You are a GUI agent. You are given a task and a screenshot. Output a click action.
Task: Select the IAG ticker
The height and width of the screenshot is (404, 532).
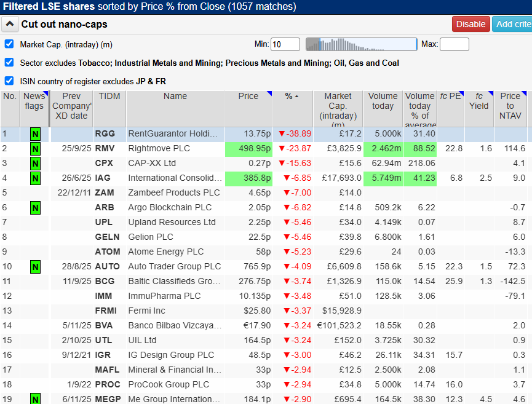[x=103, y=178]
